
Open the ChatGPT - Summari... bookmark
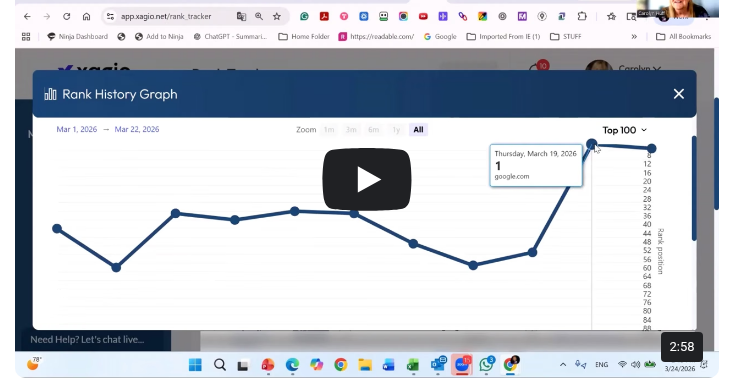tap(230, 37)
